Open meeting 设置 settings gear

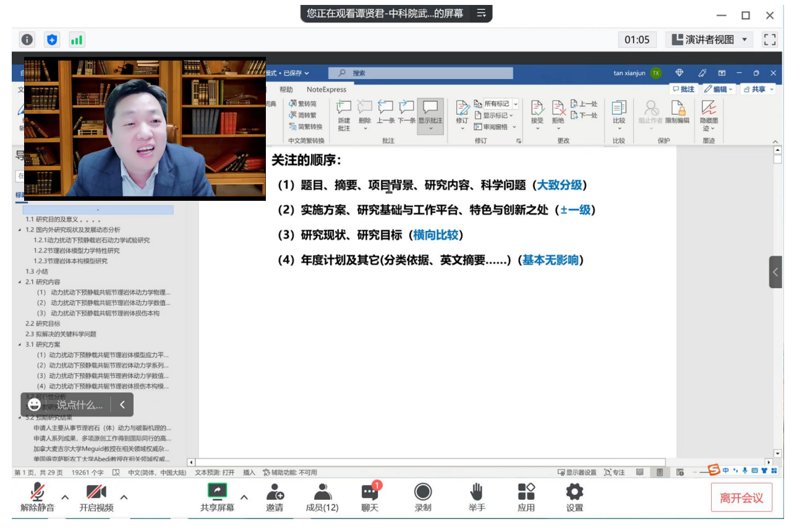click(x=574, y=492)
